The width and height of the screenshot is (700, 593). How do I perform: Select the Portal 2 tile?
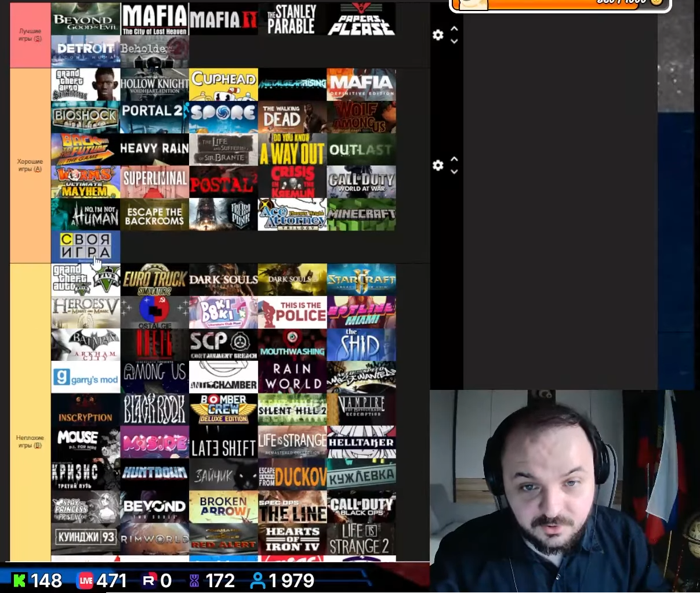[155, 117]
